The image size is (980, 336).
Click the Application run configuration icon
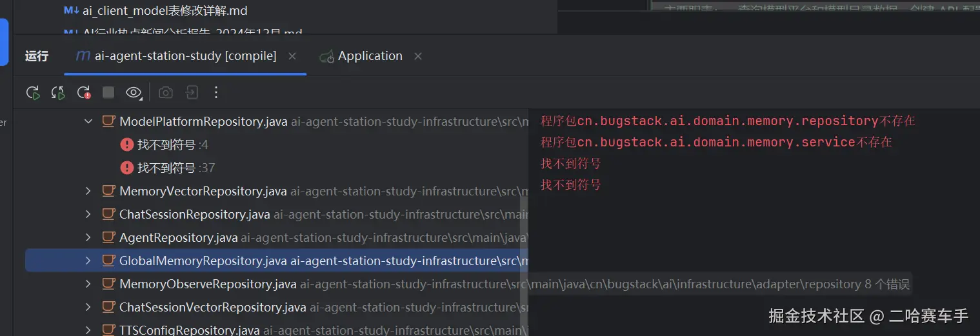tap(326, 57)
